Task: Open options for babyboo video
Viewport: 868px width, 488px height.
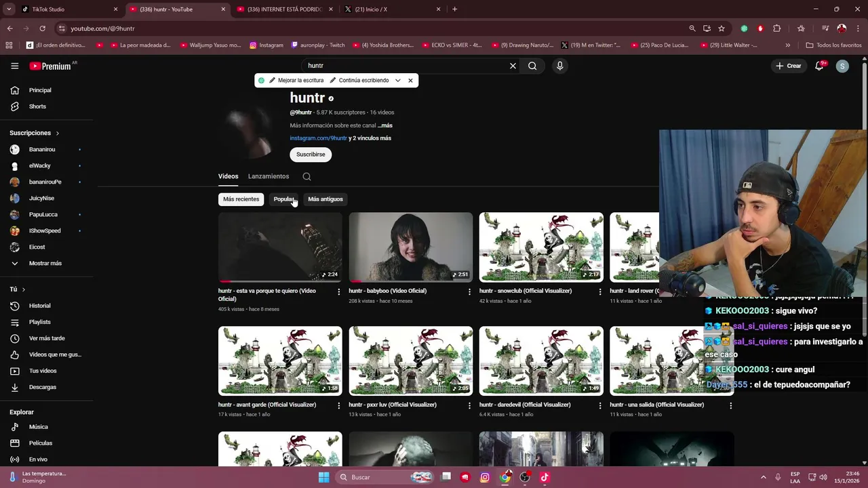Action: (x=469, y=291)
